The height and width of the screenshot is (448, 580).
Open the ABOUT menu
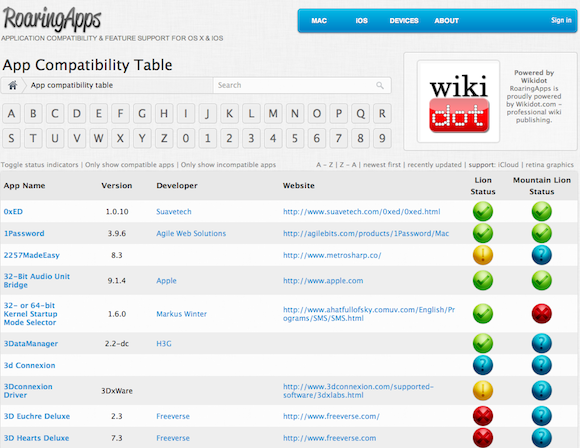click(446, 21)
